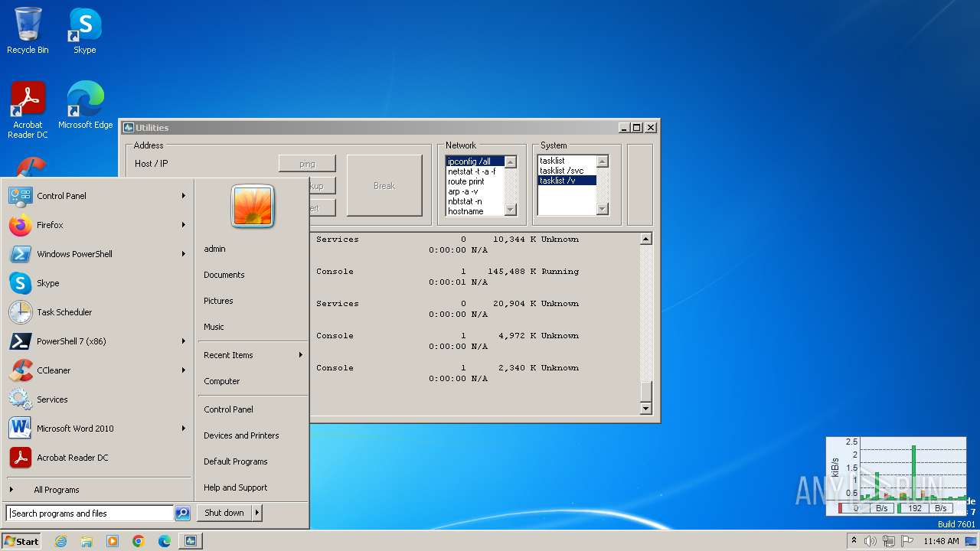Open Music from Start menu
The width and height of the screenshot is (980, 551).
(253, 327)
